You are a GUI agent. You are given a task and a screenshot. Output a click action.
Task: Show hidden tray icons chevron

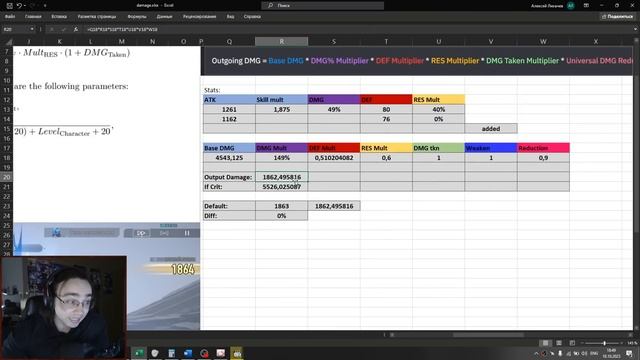coord(536,353)
